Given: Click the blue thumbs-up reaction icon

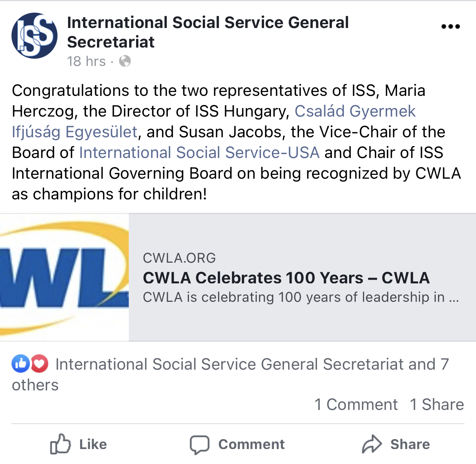Looking at the screenshot, I should point(21,364).
